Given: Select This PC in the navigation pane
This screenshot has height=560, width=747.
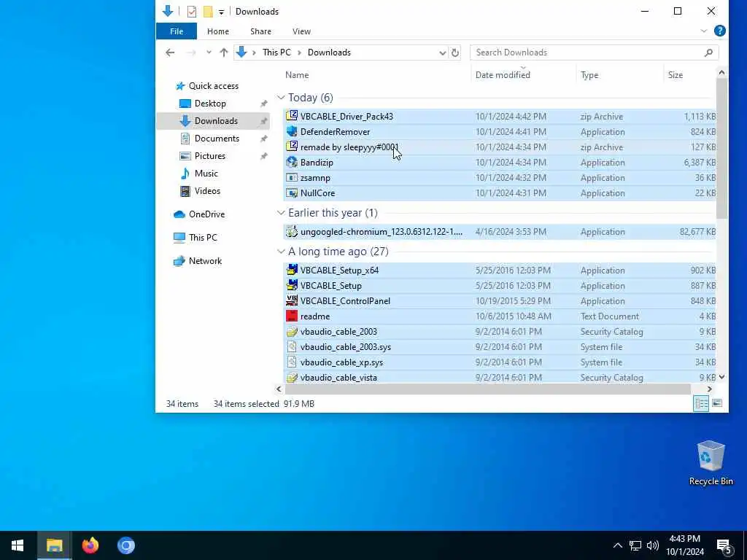Looking at the screenshot, I should pos(203,238).
